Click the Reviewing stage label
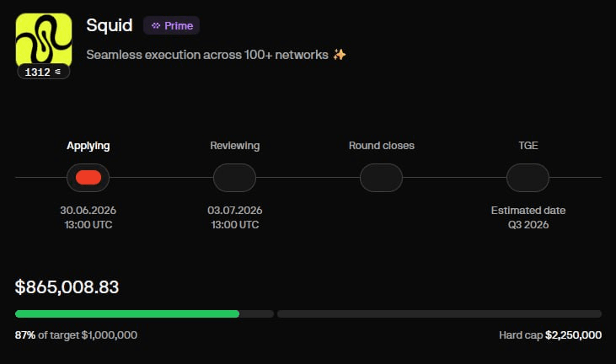 (234, 146)
